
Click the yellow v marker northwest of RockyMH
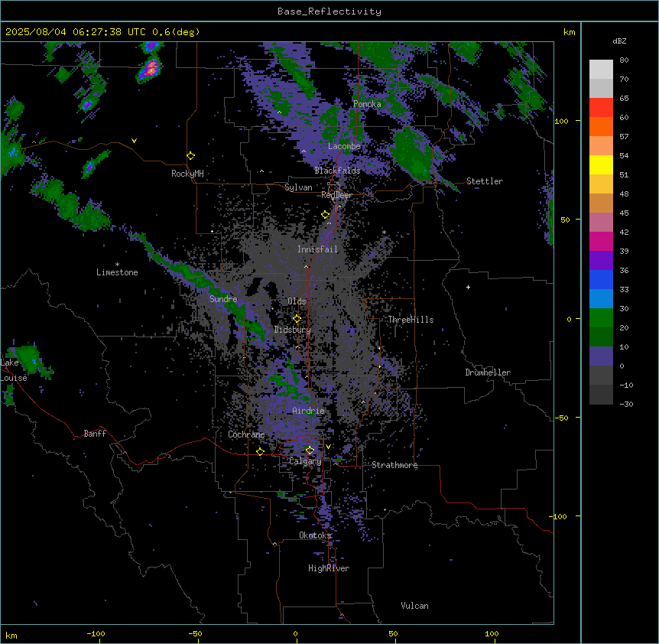(134, 141)
